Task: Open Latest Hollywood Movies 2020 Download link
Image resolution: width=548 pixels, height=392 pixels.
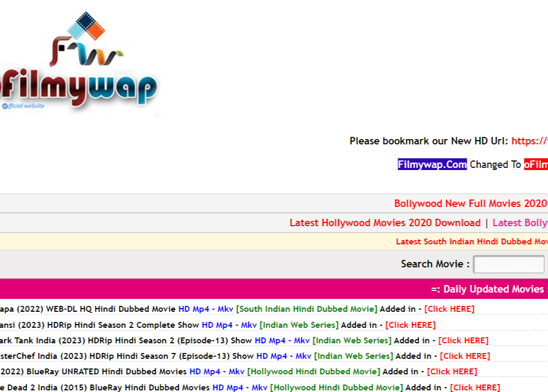Action: pyautogui.click(x=385, y=222)
